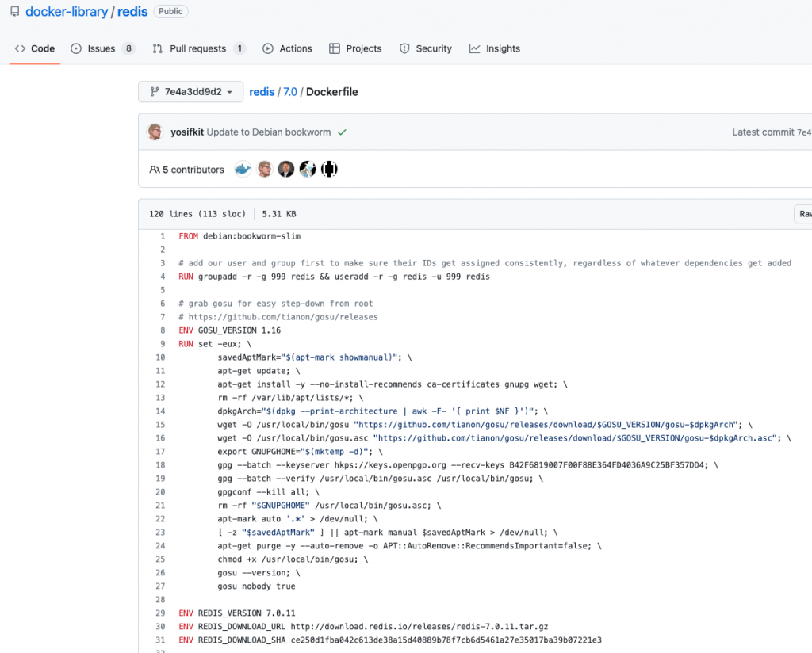The height and width of the screenshot is (653, 812).
Task: Switch to the Code tab
Action: pos(35,48)
